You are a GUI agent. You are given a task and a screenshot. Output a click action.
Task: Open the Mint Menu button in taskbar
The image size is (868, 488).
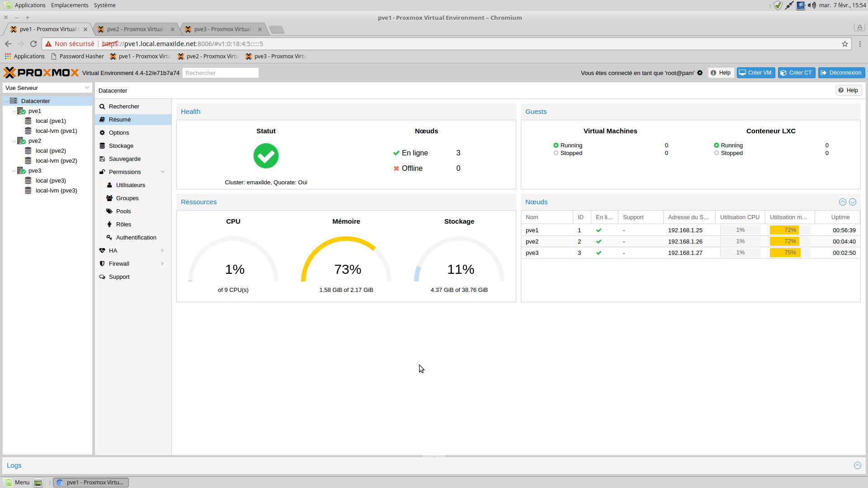click(17, 483)
